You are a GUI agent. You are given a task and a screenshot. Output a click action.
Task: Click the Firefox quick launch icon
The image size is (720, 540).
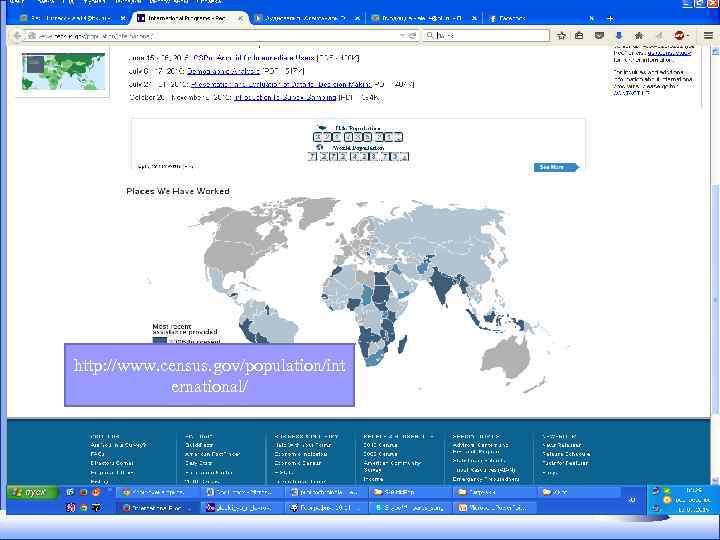96,492
